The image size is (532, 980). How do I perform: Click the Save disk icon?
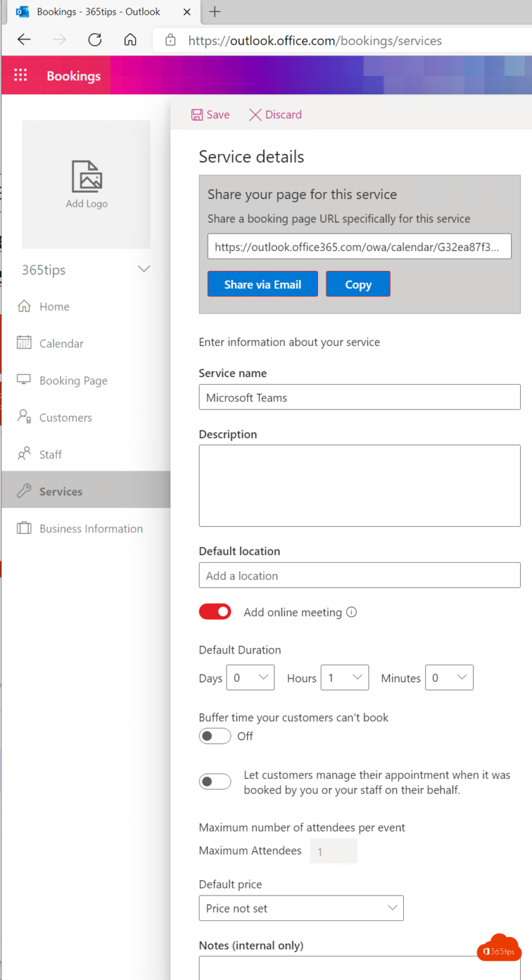197,115
